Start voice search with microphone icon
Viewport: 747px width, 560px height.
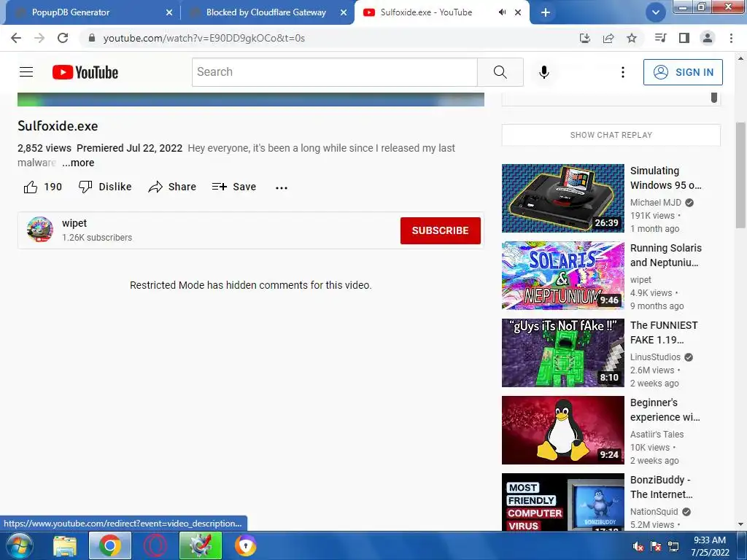click(544, 72)
